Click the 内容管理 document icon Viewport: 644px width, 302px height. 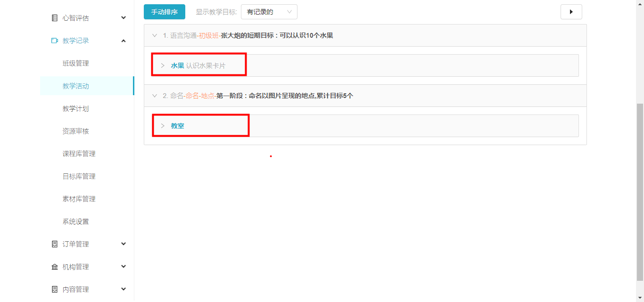tap(55, 289)
